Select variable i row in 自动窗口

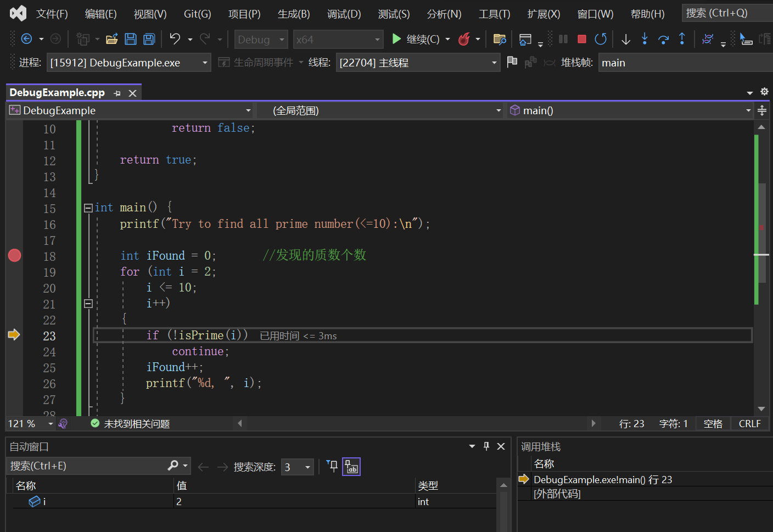click(x=254, y=501)
